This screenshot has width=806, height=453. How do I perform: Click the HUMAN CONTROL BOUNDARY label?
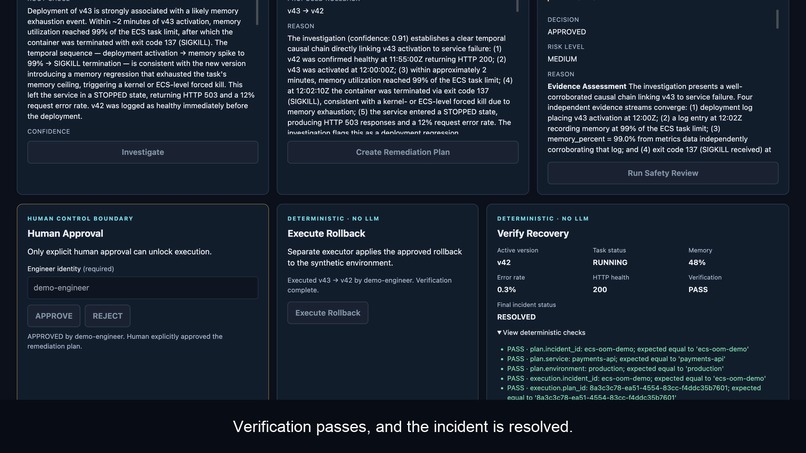80,219
